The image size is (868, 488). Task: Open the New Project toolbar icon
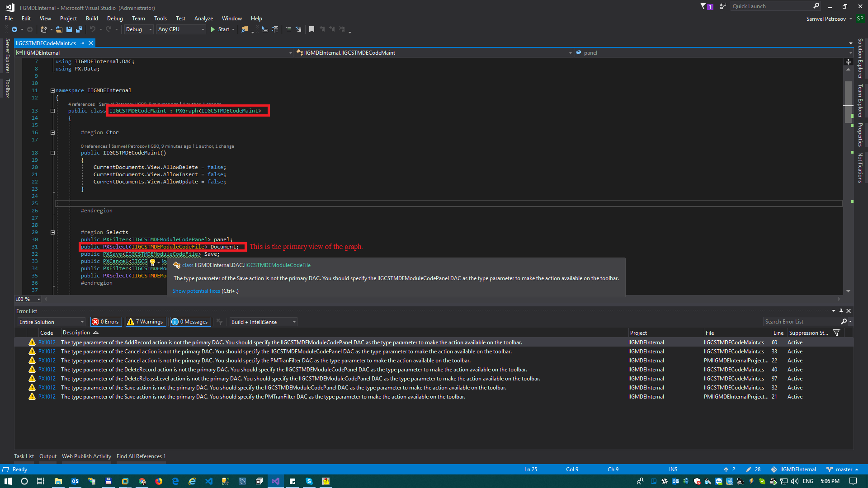point(43,29)
